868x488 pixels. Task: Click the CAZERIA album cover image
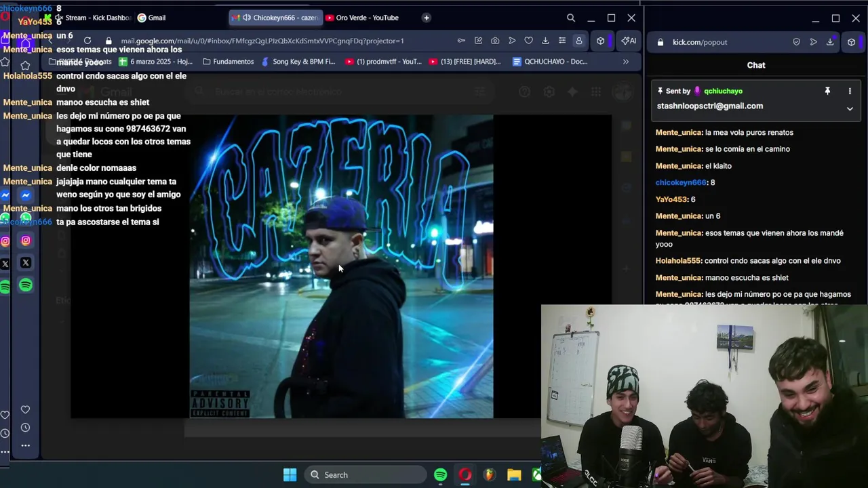click(341, 266)
